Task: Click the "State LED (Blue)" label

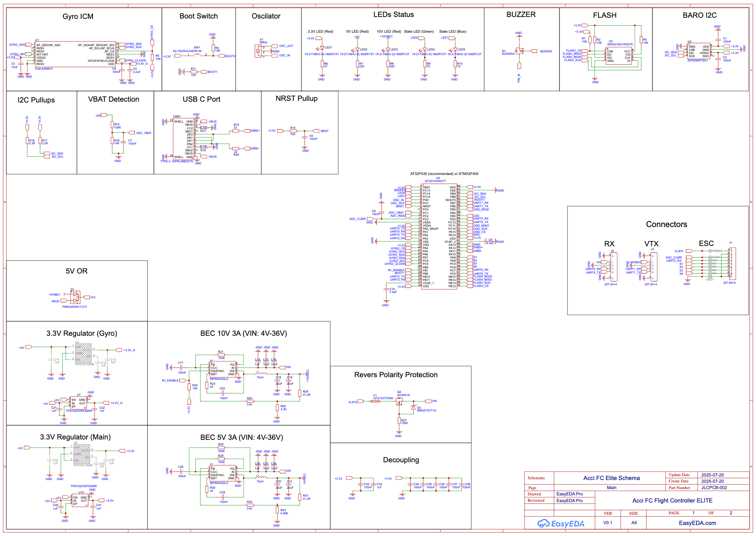Action: click(452, 32)
